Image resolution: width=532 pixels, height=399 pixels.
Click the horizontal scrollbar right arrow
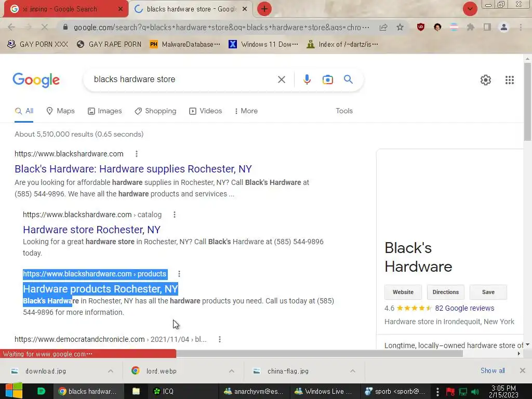tap(519, 353)
